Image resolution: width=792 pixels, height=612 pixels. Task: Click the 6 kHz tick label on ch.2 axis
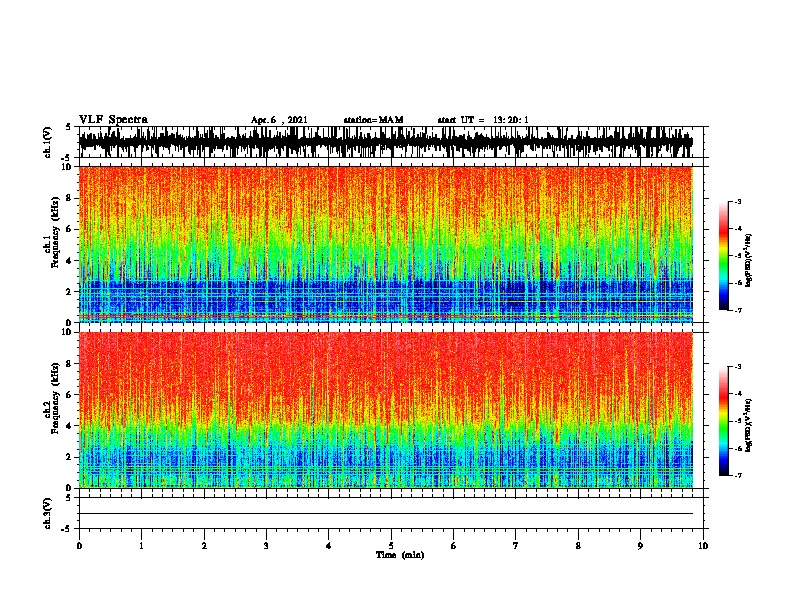[69, 394]
